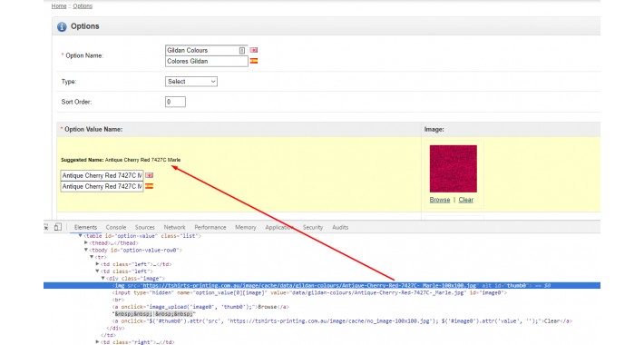
Task: Expand the collapsed thead node
Action: tap(86, 242)
